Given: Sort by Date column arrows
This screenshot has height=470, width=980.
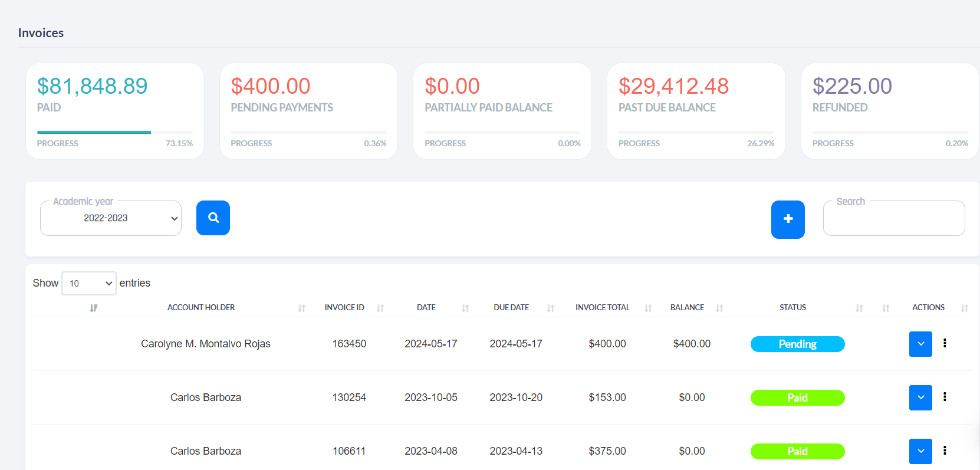Looking at the screenshot, I should tap(465, 308).
